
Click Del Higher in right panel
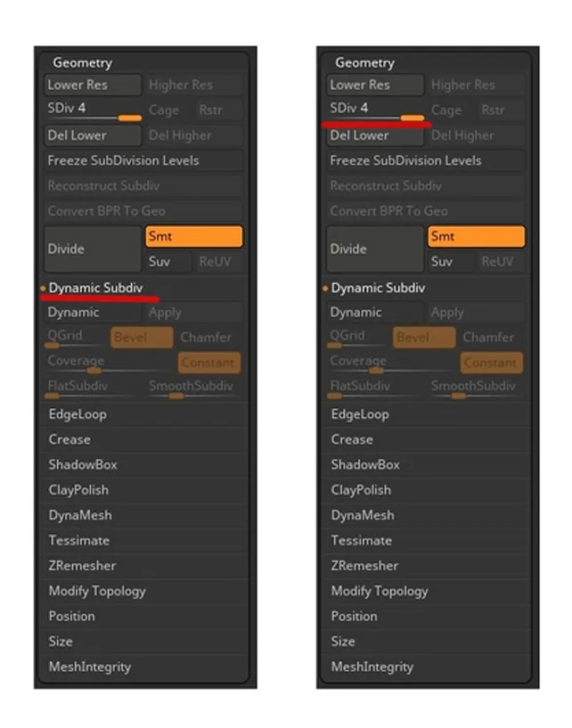pos(476,135)
